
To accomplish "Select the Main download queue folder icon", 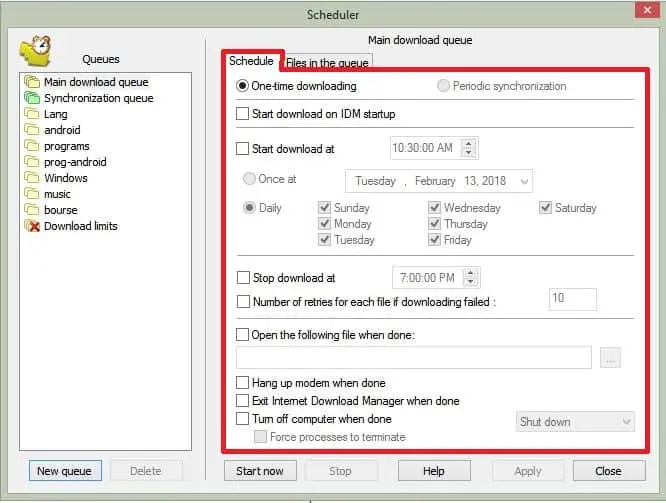I will point(31,82).
